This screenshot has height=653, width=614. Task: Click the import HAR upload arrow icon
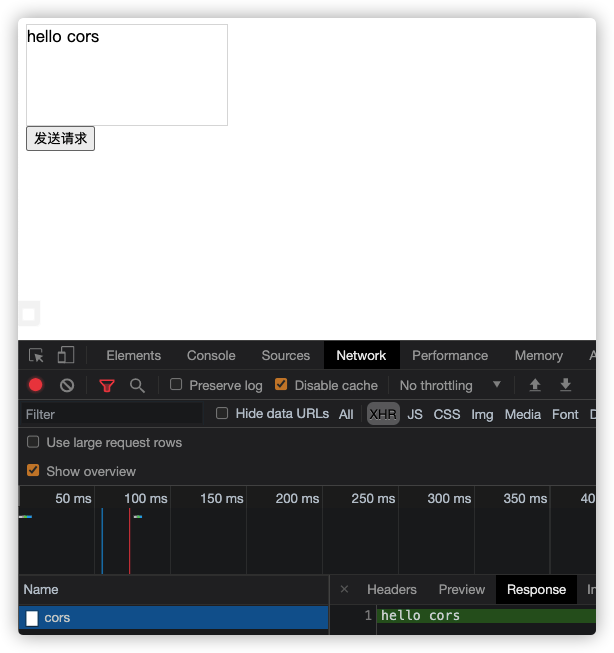535,385
